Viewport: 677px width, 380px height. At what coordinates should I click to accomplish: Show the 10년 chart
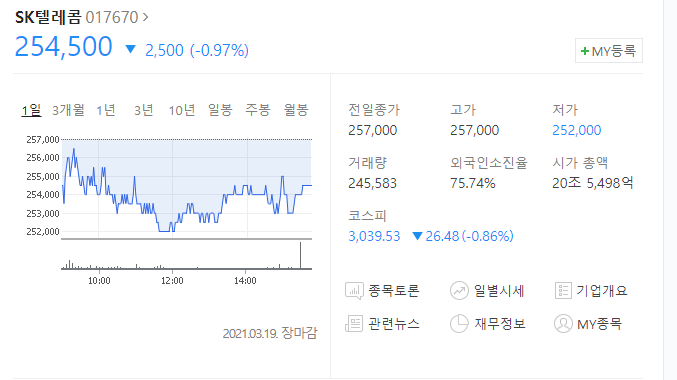[182, 110]
